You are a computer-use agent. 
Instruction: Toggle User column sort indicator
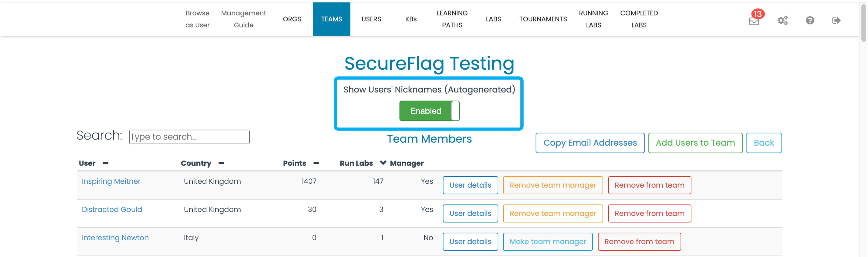pyautogui.click(x=105, y=163)
